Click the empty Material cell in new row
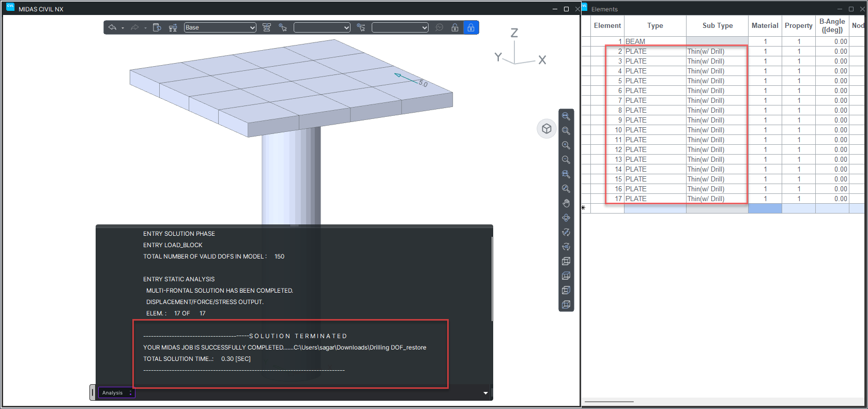Viewport: 868px width, 409px height. coord(765,208)
